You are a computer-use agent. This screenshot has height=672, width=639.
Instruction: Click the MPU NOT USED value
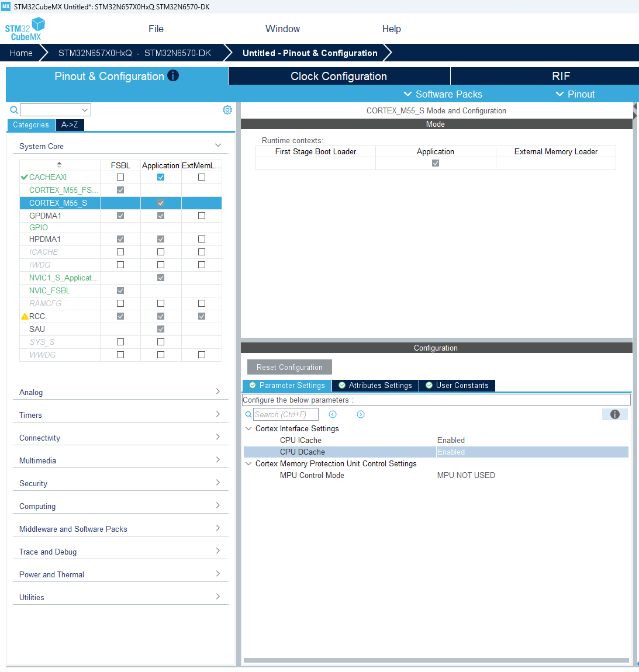[x=466, y=475]
